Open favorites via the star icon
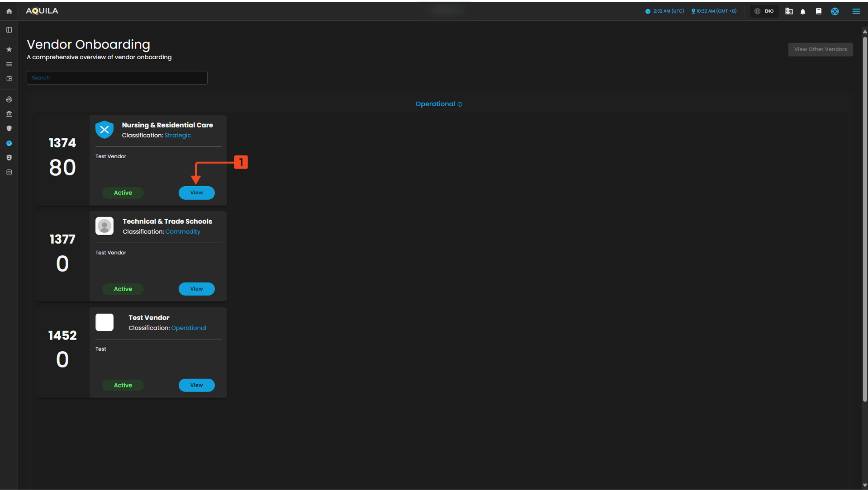The width and height of the screenshot is (868, 490). (x=9, y=49)
